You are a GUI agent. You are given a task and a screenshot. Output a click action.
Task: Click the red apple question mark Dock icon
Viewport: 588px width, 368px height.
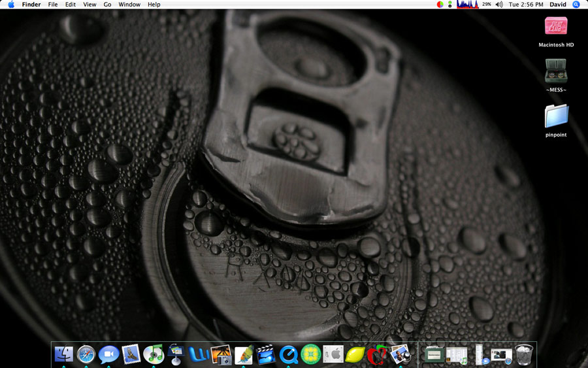coord(377,355)
